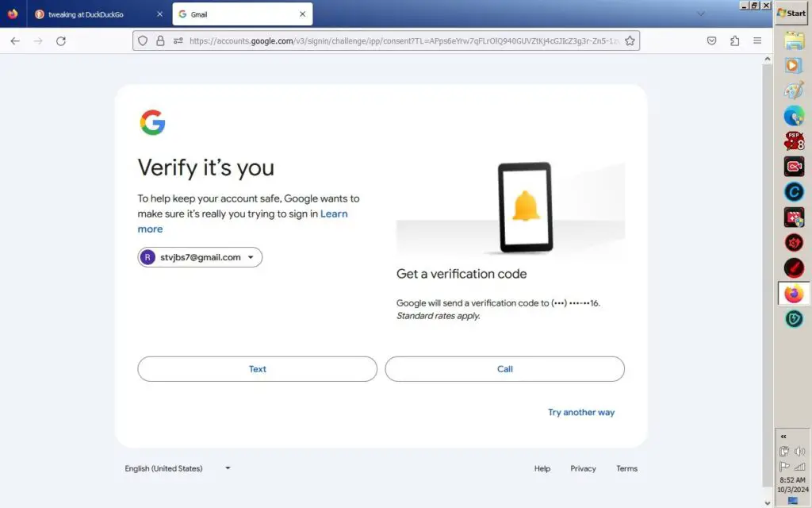Switch to the tweaking at DuckDuckGo tab
This screenshot has height=508, width=812.
[98, 14]
